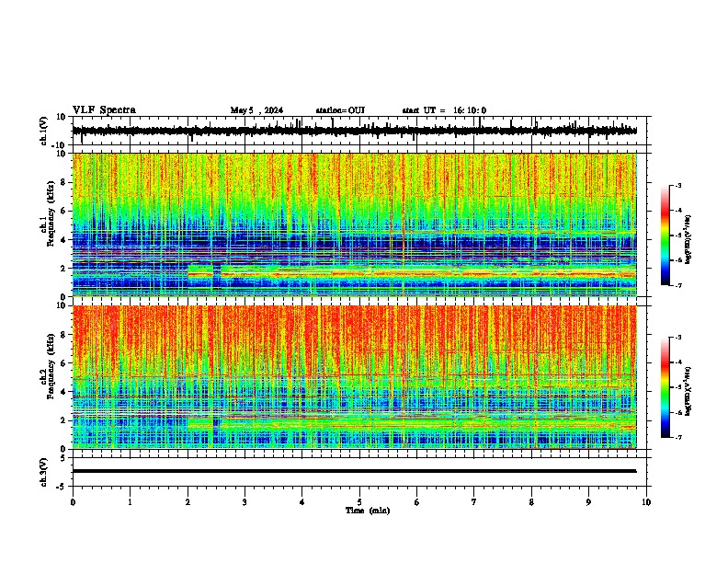Viewport: 728px width, 563px height.
Task: Click ch.2 "Frequency (kHz)" axis label
Action: click(x=51, y=366)
